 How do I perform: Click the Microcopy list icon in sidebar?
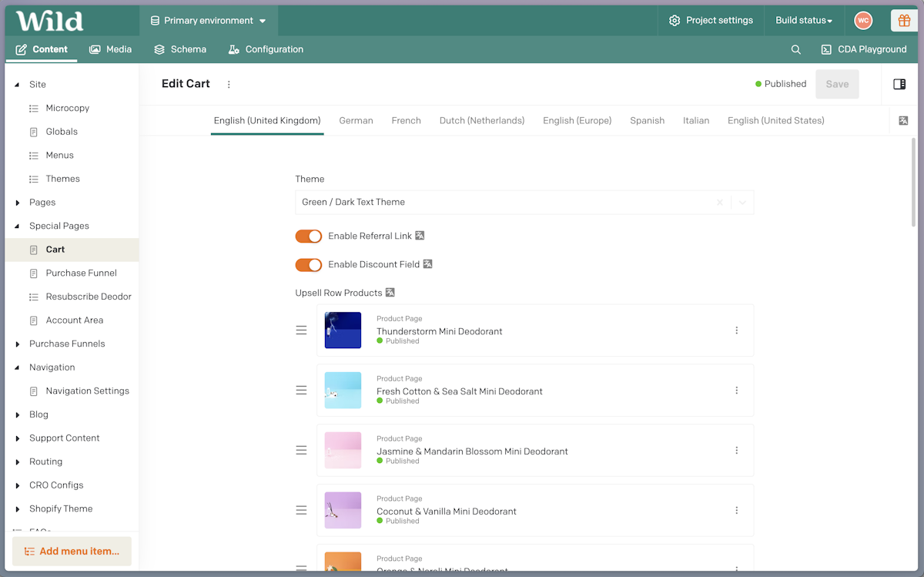pos(34,109)
